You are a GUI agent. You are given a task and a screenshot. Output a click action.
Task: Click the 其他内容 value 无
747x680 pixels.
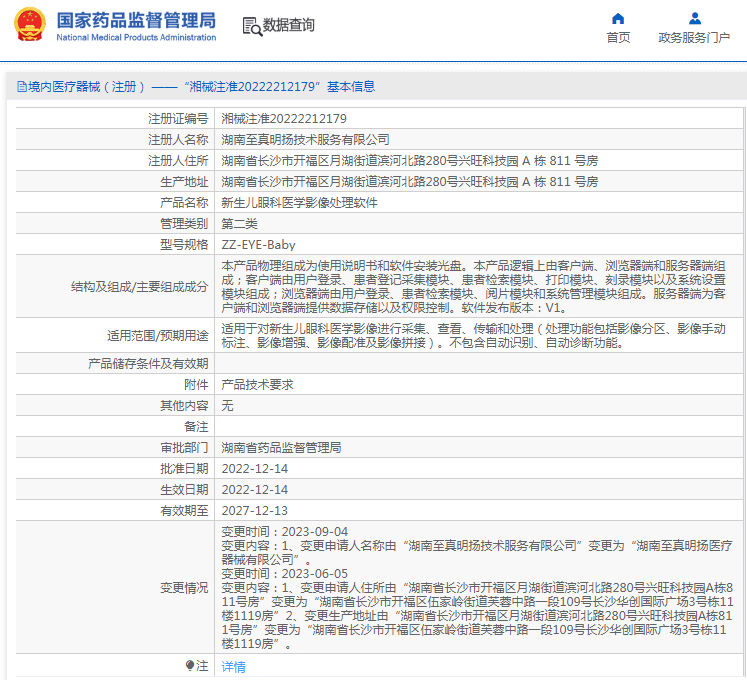(x=227, y=406)
